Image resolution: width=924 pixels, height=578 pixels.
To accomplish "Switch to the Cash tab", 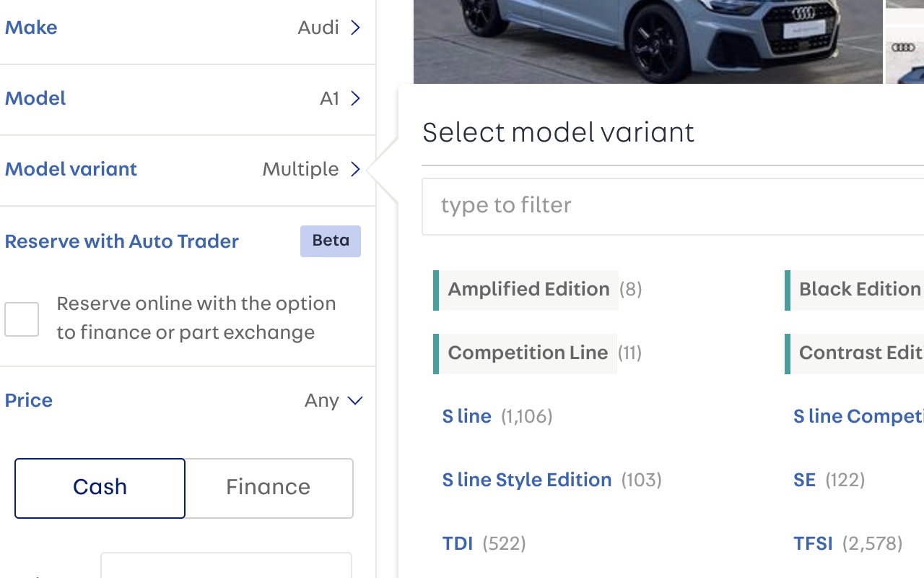I will tap(100, 488).
